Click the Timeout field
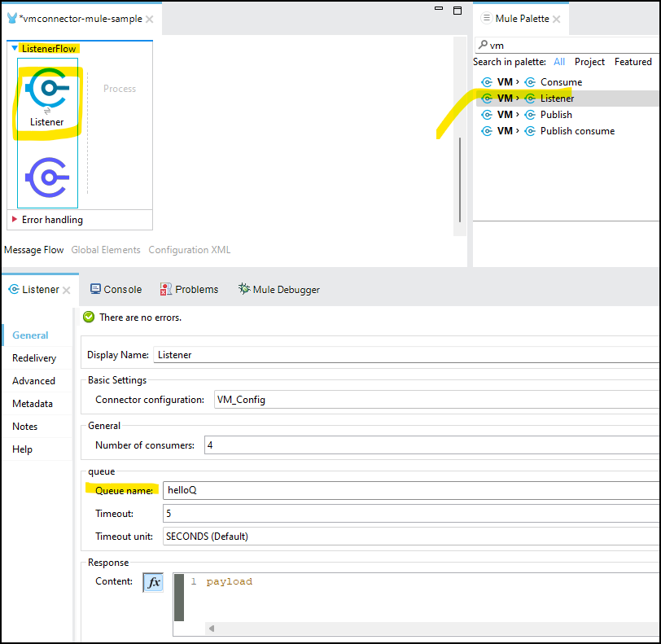Viewport: 661px width, 644px height. point(411,513)
